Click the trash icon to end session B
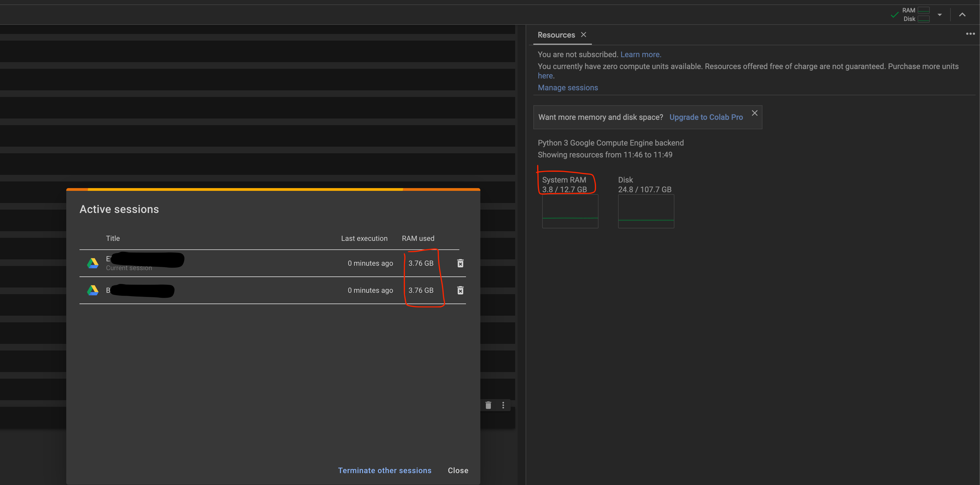 [x=460, y=291]
